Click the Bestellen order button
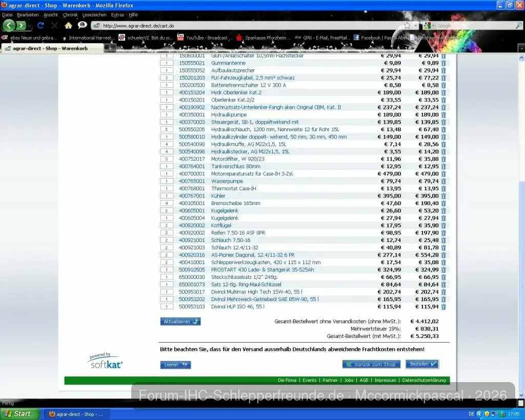The width and height of the screenshot is (525, 420). click(422, 364)
